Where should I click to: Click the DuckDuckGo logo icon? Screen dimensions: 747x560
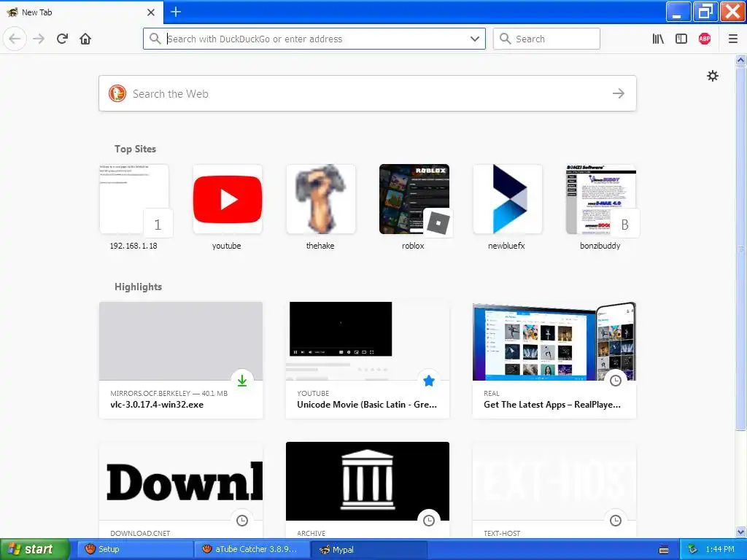pyautogui.click(x=117, y=93)
